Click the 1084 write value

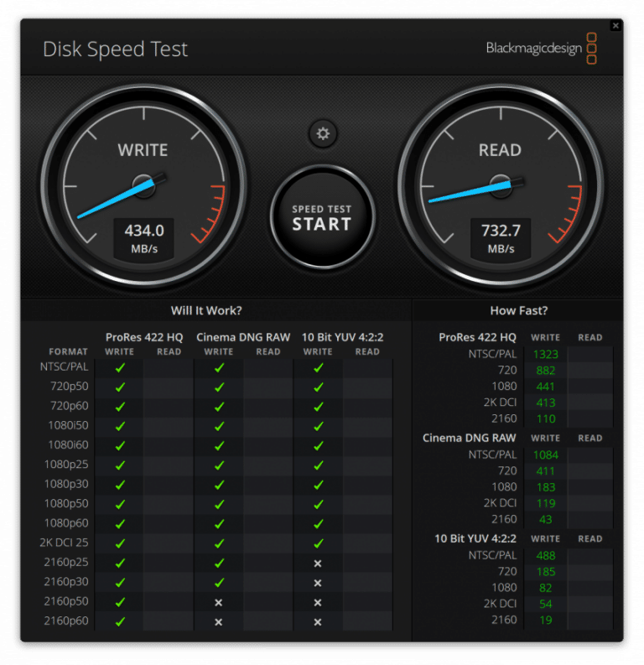[x=545, y=455]
